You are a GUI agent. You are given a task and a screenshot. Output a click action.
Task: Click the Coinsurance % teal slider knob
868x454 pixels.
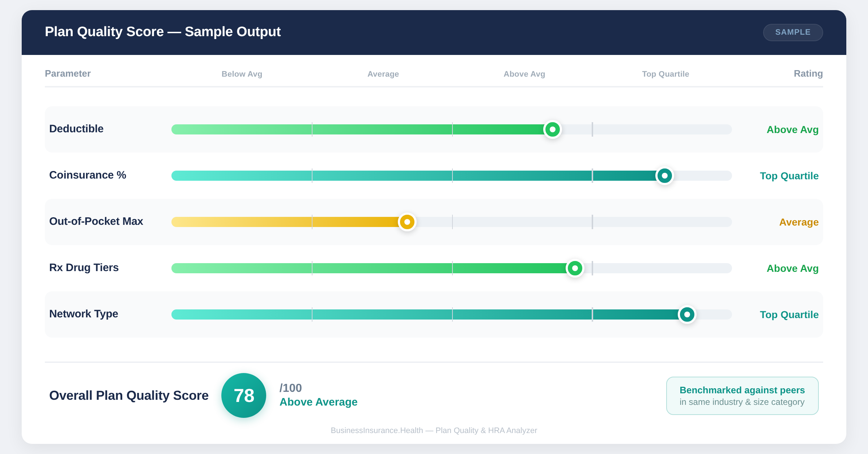pos(664,176)
